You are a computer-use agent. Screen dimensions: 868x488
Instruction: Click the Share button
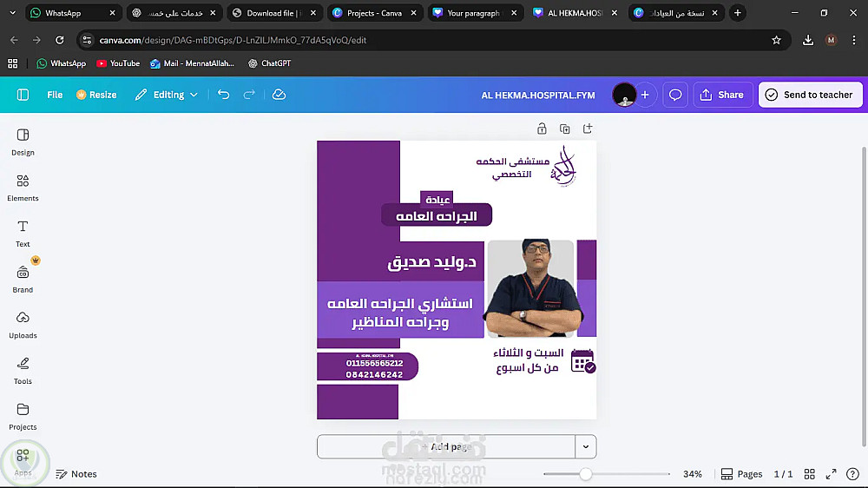coord(722,95)
